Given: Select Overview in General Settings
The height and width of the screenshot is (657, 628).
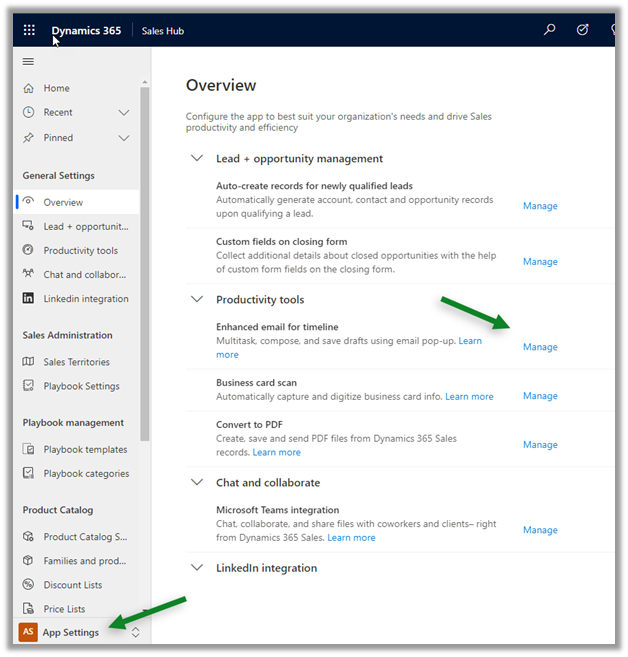Looking at the screenshot, I should click(63, 202).
